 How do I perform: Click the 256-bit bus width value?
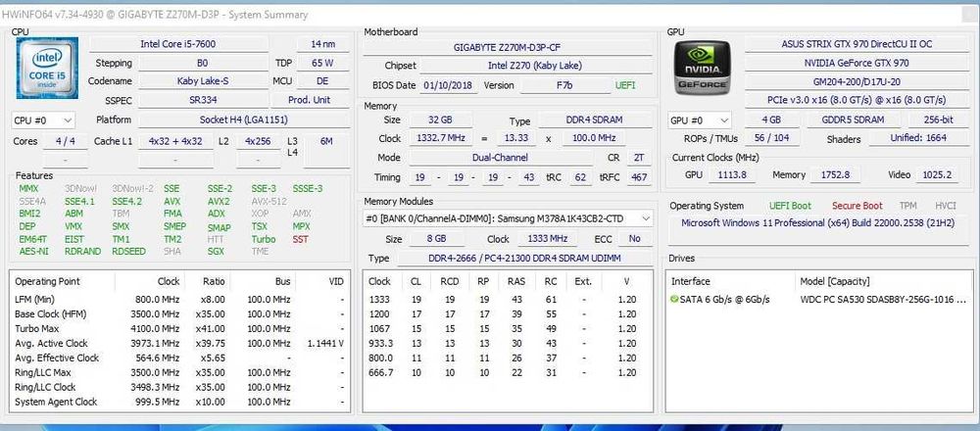[938, 120]
